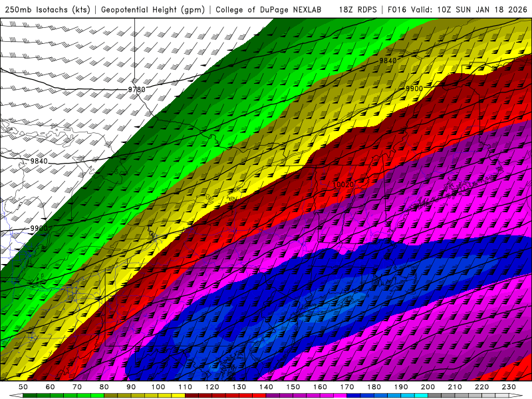
Task: Pick the darkest blue swatch in the legend
Action: [354, 396]
